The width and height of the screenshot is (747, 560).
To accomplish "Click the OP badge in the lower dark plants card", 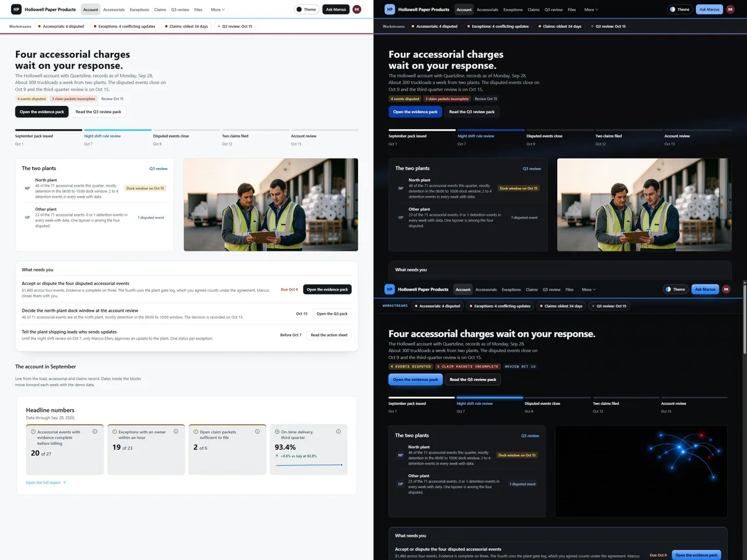I will [x=400, y=483].
